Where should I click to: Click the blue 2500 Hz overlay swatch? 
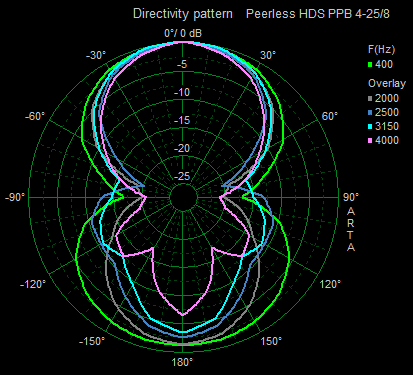[370, 113]
